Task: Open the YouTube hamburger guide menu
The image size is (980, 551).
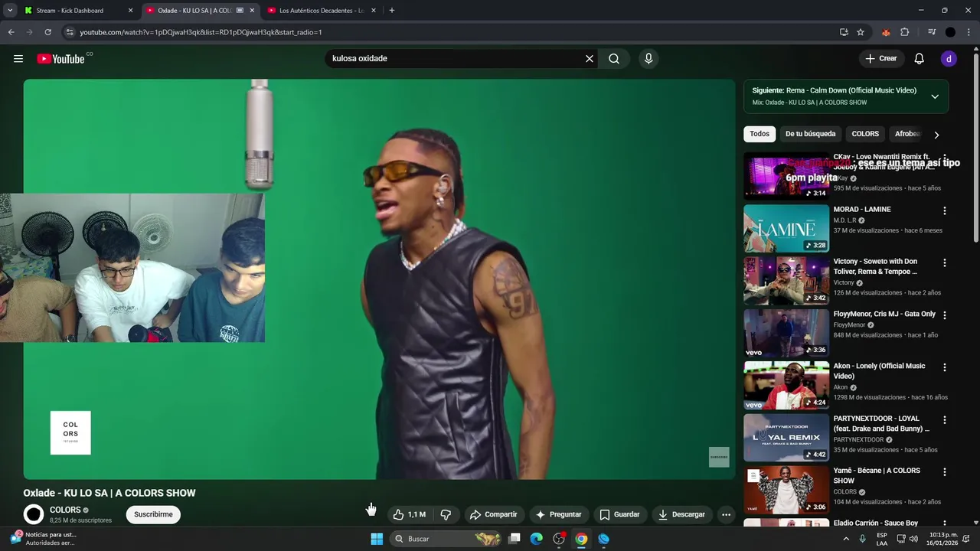Action: coord(18,59)
